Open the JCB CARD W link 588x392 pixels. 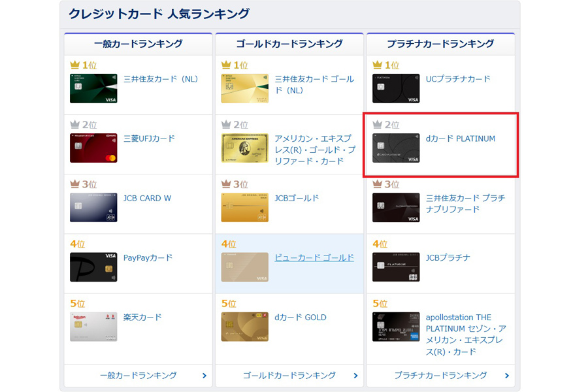(x=147, y=198)
